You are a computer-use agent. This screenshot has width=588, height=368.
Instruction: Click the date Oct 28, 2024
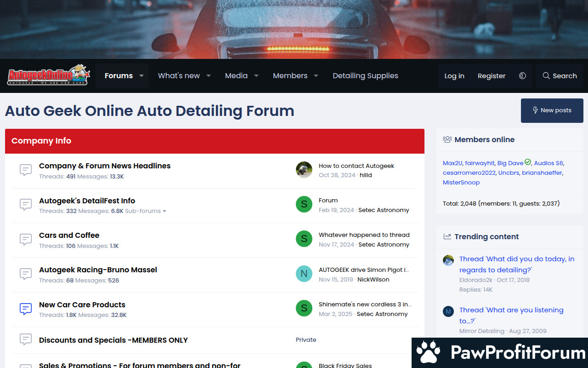coord(337,175)
